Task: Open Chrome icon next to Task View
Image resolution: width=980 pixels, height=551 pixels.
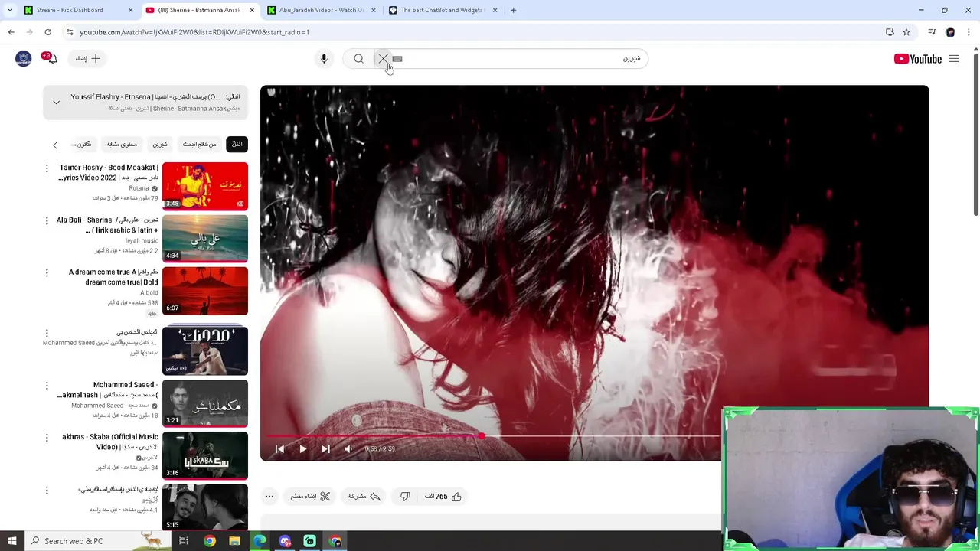Action: pyautogui.click(x=209, y=541)
